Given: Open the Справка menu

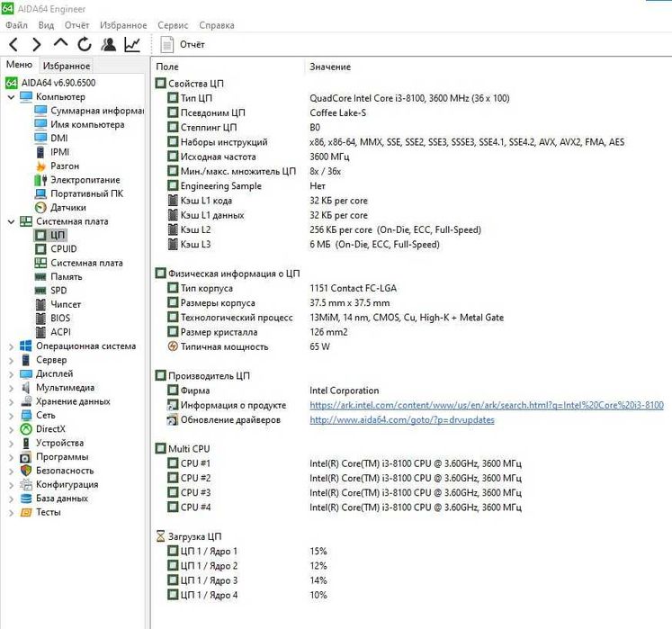Looking at the screenshot, I should click(217, 25).
